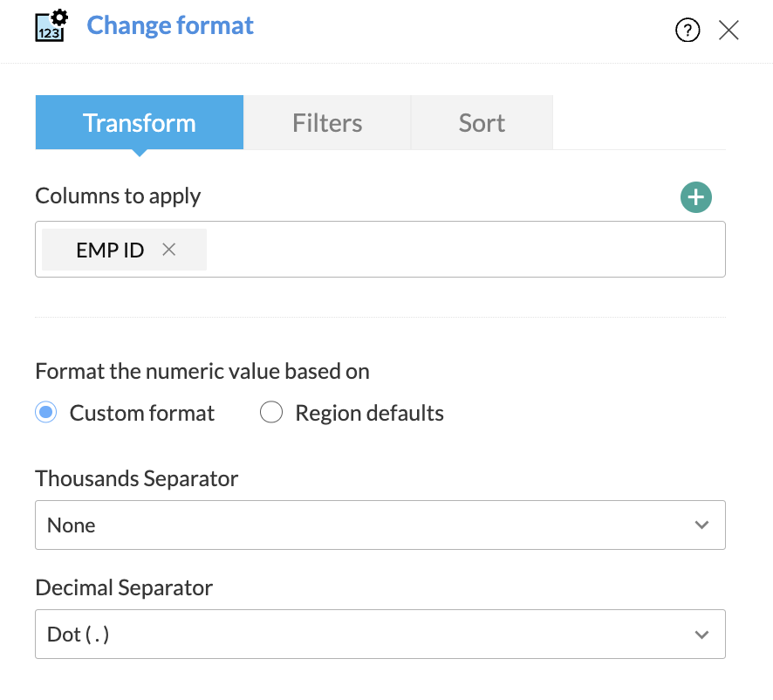Go to the Sort tab
The height and width of the screenshot is (700, 773).
pyautogui.click(x=482, y=123)
